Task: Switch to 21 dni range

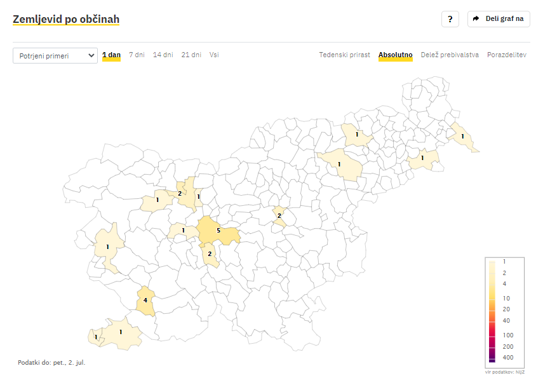Action: [x=191, y=55]
